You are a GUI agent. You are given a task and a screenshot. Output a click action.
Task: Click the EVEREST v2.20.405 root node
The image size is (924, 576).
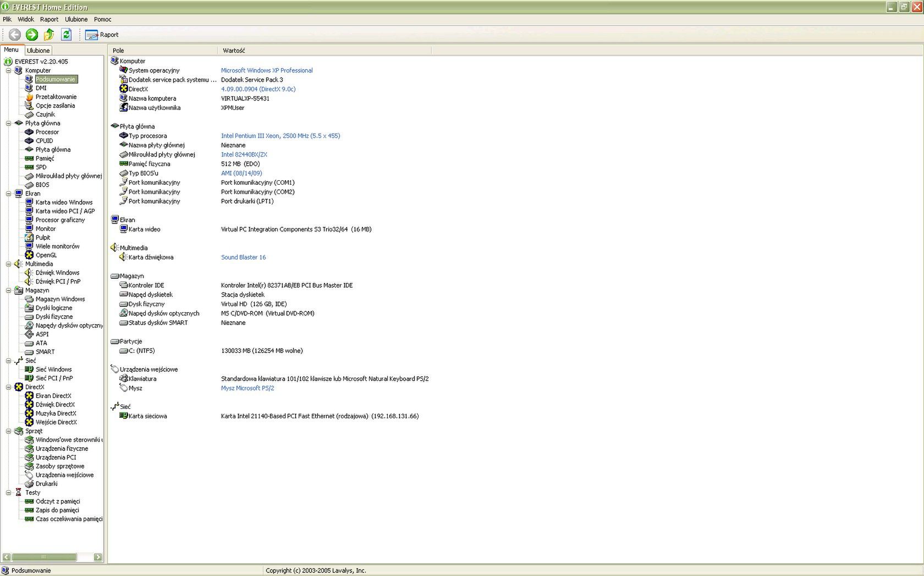pos(41,62)
